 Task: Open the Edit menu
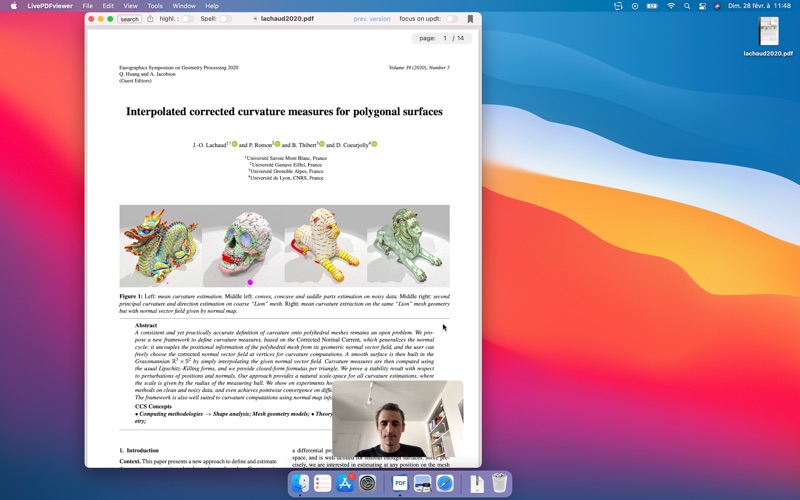[108, 6]
